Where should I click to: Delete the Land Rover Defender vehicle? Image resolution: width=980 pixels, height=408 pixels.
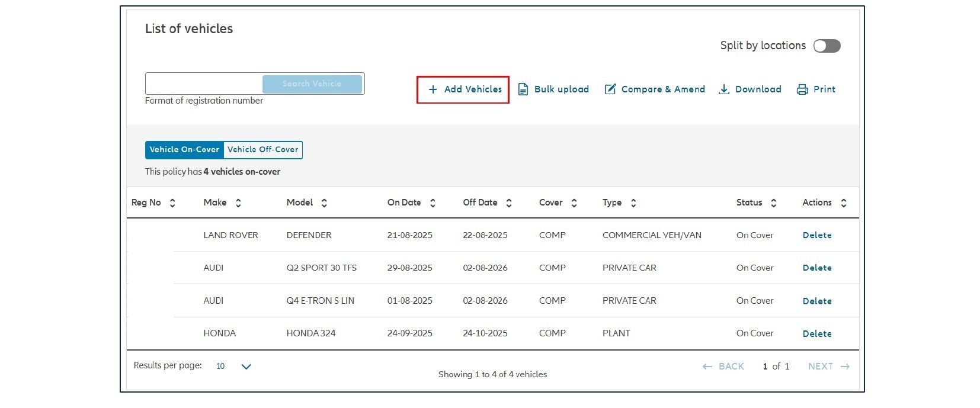click(x=817, y=235)
